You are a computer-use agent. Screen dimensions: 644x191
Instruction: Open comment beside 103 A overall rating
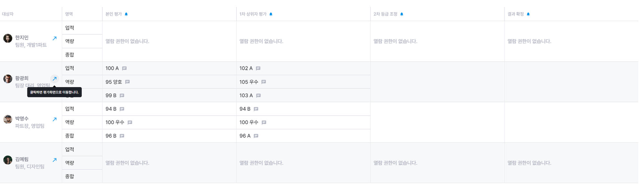point(258,95)
